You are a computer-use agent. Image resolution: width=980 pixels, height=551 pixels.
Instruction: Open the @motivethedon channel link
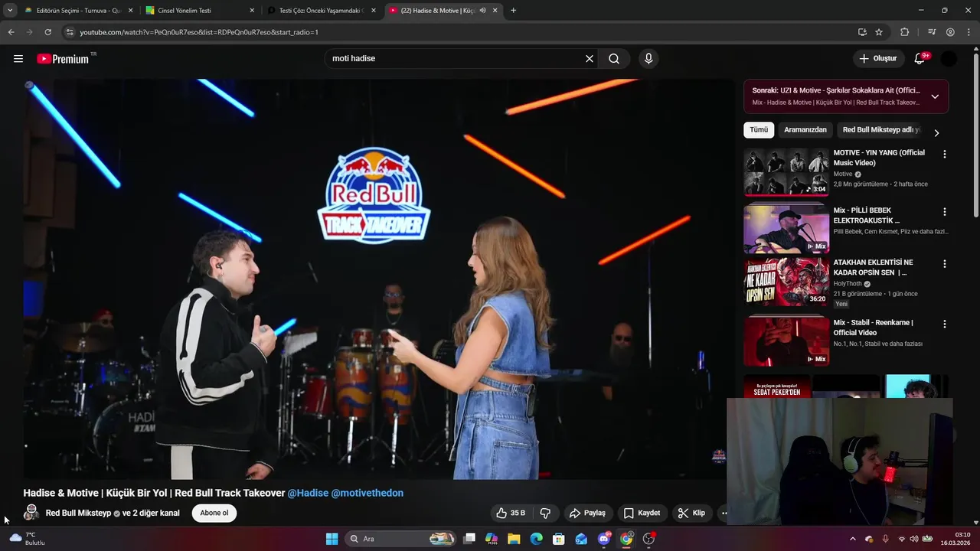tap(367, 493)
